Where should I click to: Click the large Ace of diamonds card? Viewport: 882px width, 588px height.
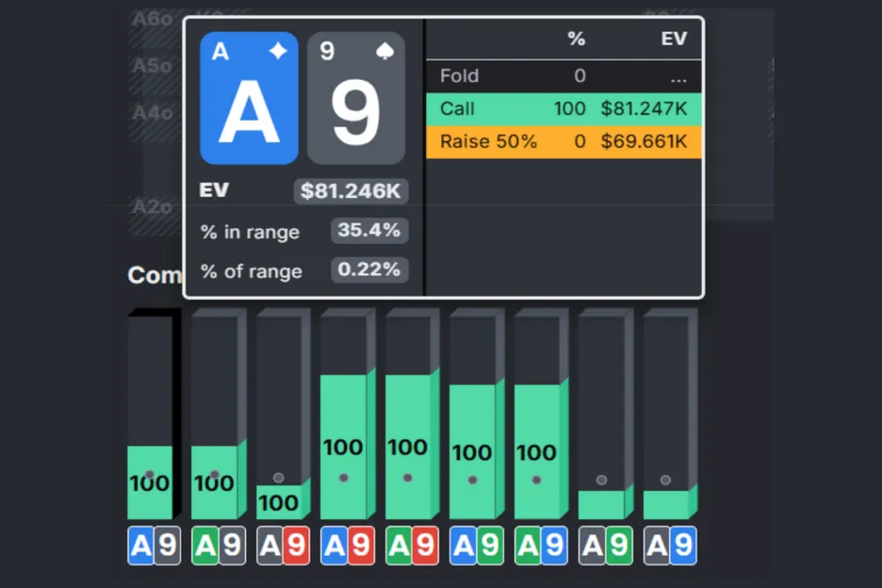[x=249, y=99]
